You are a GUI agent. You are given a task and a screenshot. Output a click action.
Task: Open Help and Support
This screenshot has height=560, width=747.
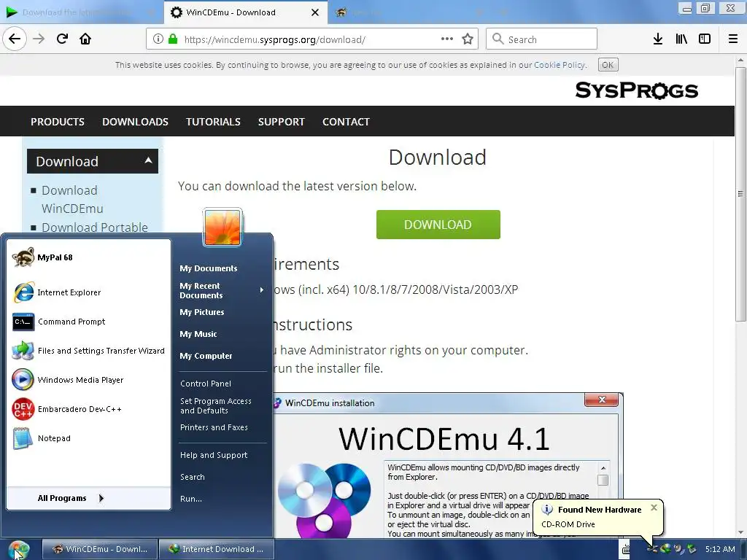(214, 455)
